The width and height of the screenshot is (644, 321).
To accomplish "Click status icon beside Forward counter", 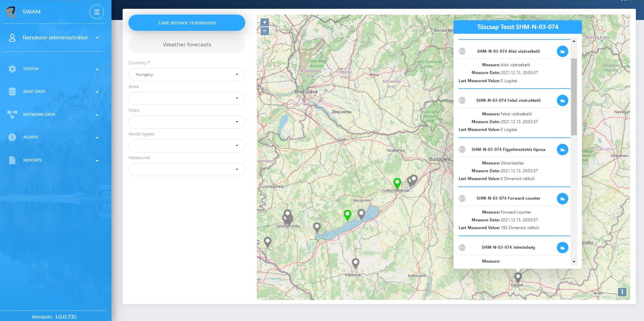I will [x=462, y=198].
